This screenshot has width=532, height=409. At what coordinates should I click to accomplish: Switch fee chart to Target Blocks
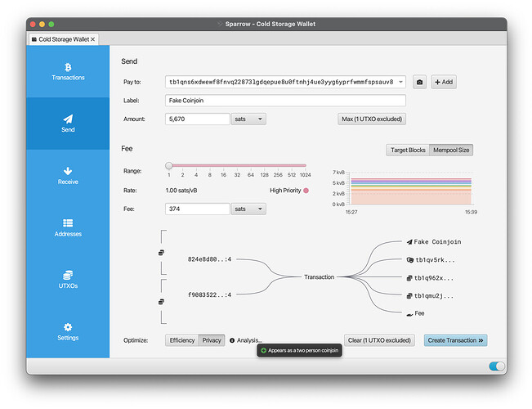point(408,151)
